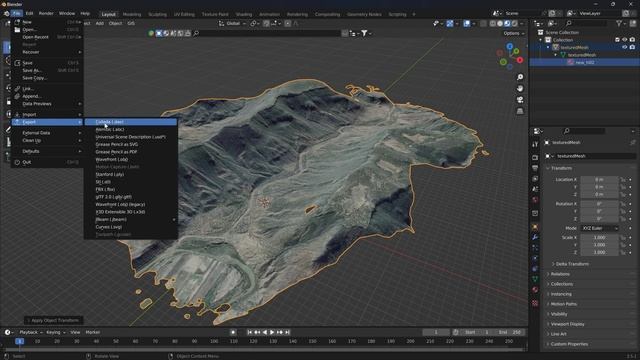The width and height of the screenshot is (640, 360).
Task: Collapse the Transform panel
Action: coord(562,168)
